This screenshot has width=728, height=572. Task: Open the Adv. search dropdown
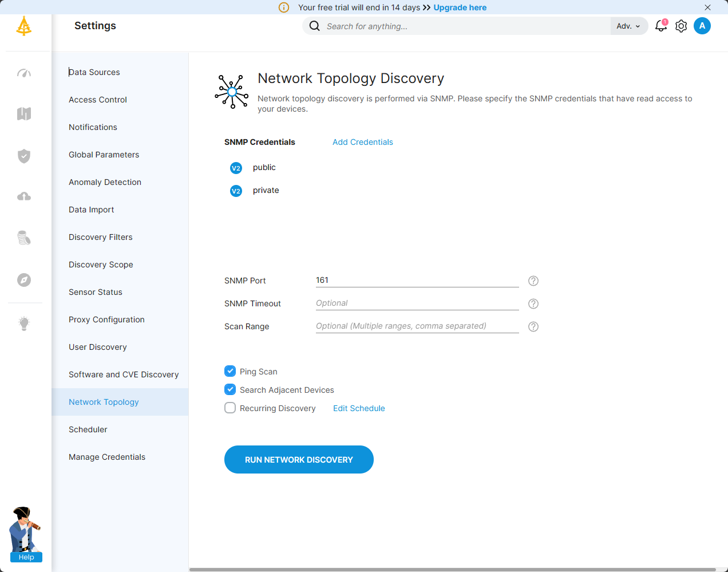(628, 26)
